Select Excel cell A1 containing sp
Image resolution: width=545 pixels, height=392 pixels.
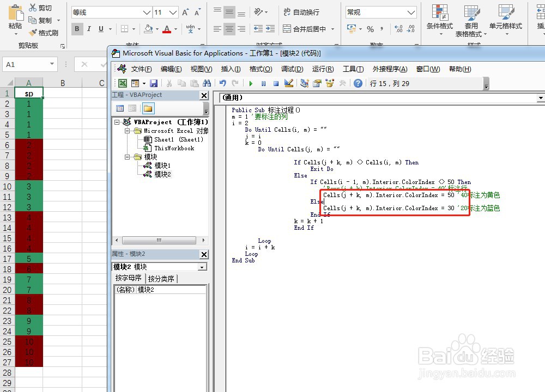pyautogui.click(x=29, y=93)
